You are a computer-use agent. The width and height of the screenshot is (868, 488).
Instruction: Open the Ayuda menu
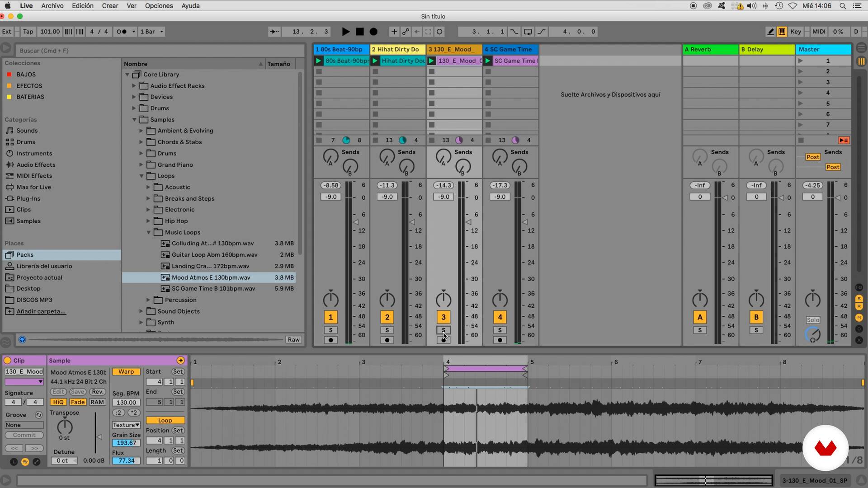coord(190,6)
